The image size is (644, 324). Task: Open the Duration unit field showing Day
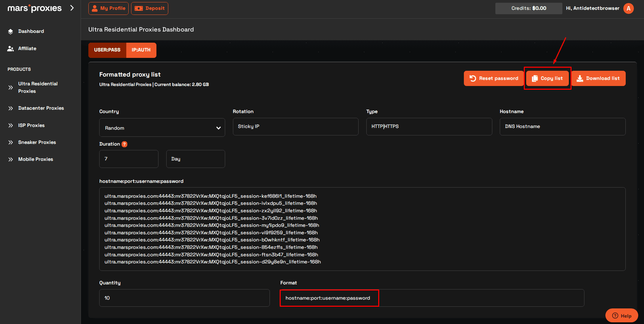coord(196,159)
